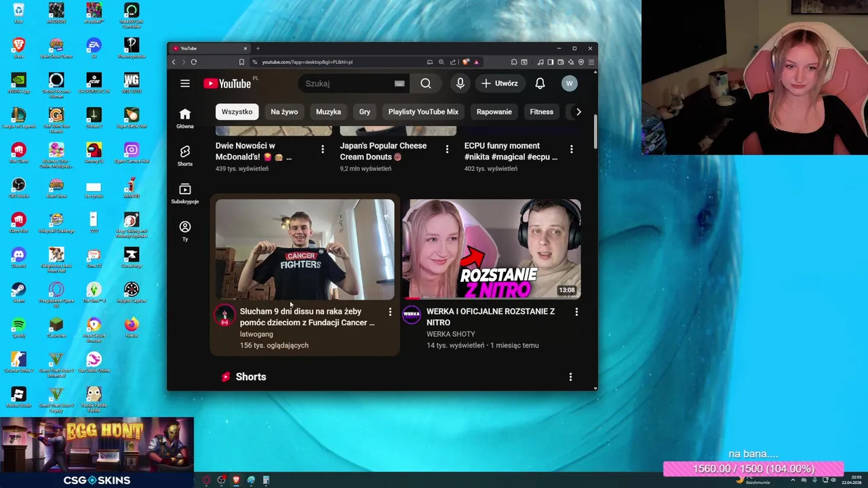Select the Muzyka filter chip
The width and height of the screenshot is (868, 488).
tap(328, 112)
